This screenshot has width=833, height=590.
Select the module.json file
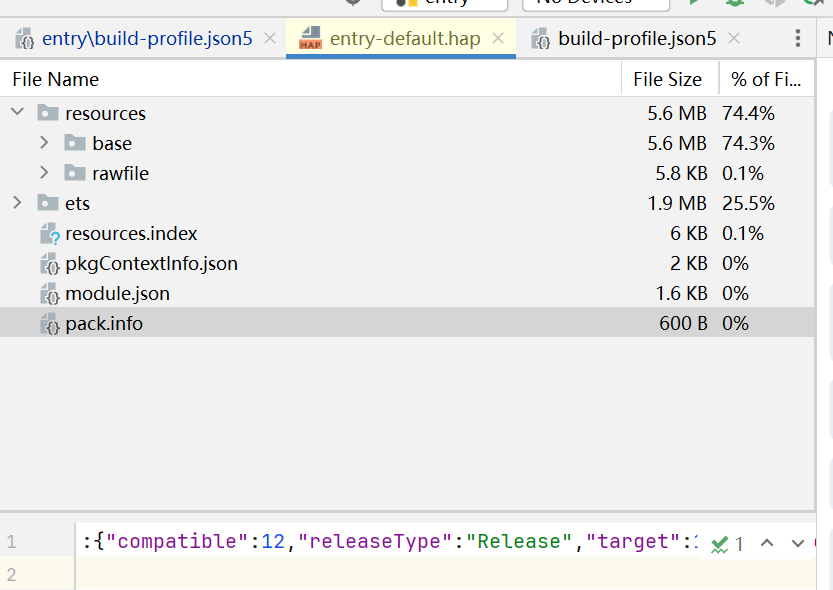(x=117, y=294)
